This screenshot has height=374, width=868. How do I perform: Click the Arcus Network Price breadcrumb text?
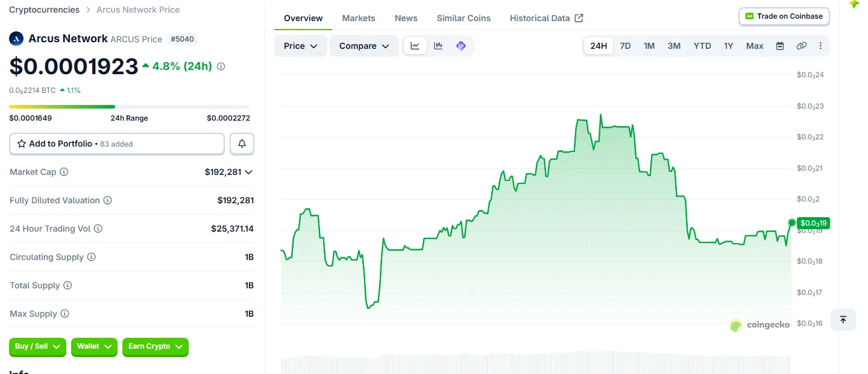tap(138, 10)
